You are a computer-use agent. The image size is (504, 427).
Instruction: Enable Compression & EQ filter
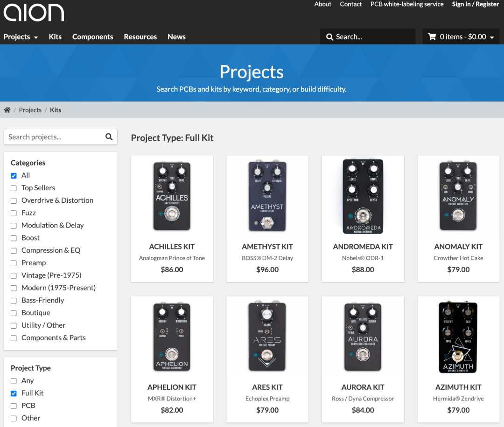[x=14, y=251]
